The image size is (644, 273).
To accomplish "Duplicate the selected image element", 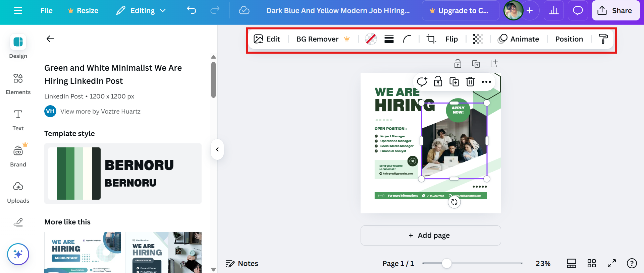I will coord(454,82).
